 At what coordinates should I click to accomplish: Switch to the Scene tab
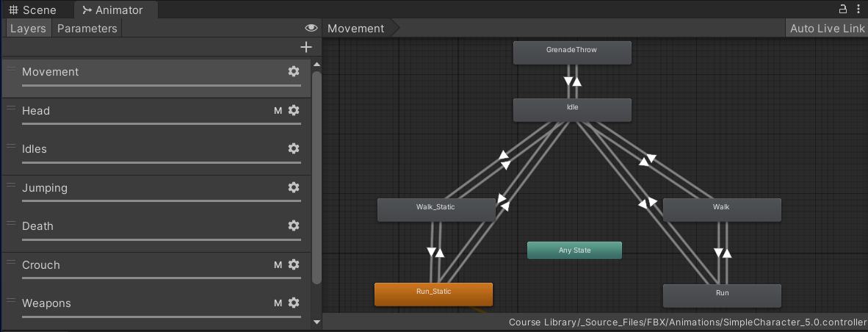pos(32,10)
